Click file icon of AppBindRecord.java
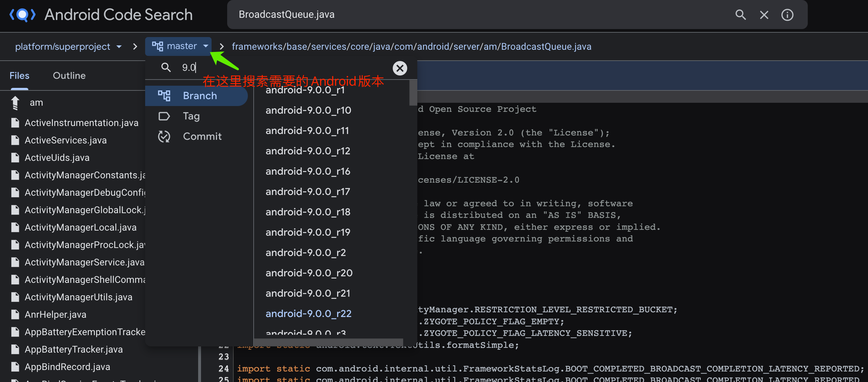The width and height of the screenshot is (868, 382). (x=15, y=367)
